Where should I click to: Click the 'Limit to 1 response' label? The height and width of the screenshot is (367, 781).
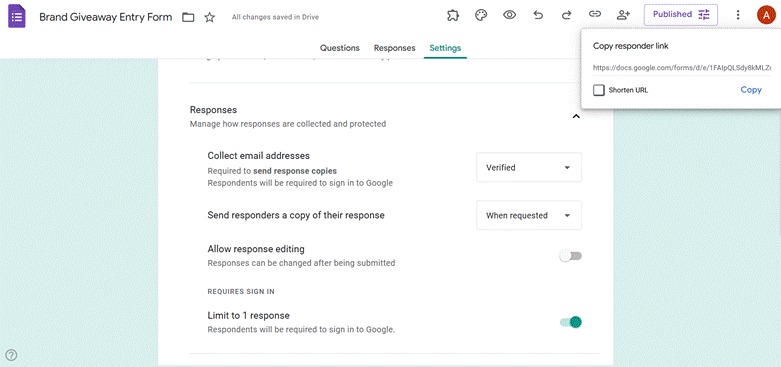pyautogui.click(x=249, y=315)
